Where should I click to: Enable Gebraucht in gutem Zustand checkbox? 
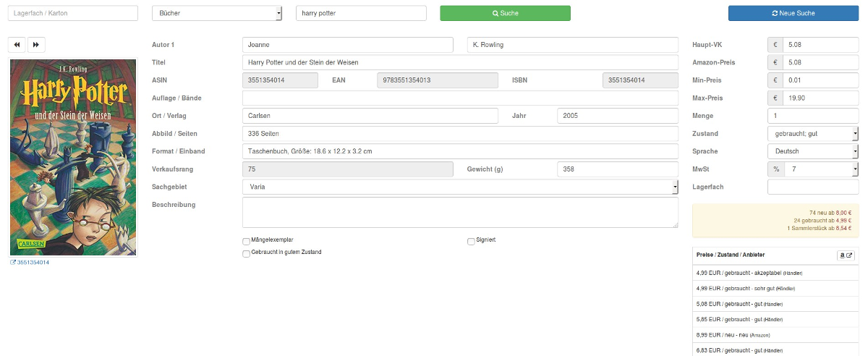tap(246, 254)
